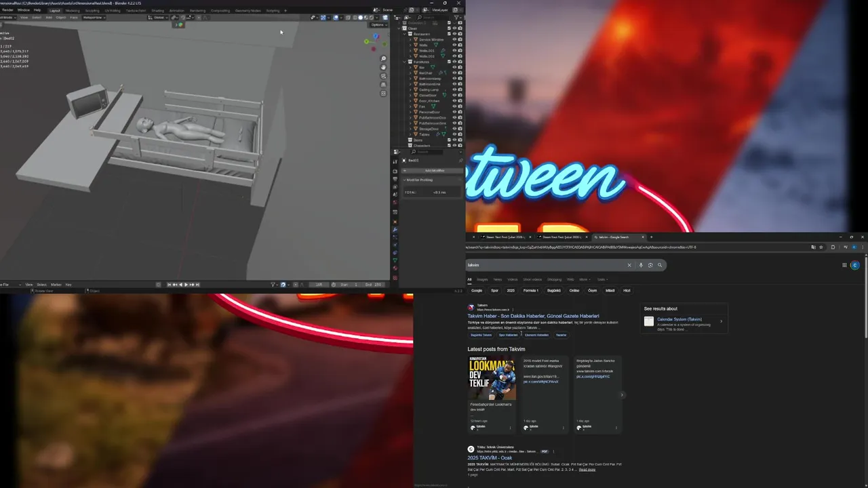Viewport: 868px width, 488px height.
Task: Click the magnifier search icon in Google box
Action: coord(660,265)
